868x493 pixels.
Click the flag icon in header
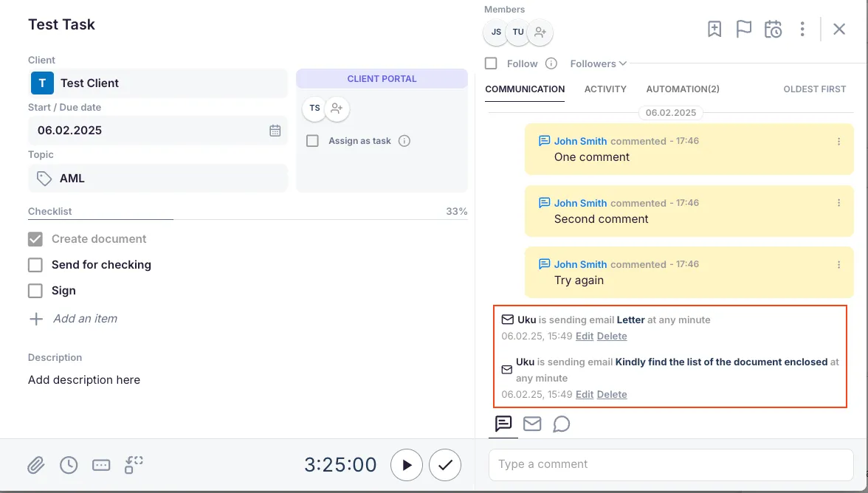coord(744,30)
